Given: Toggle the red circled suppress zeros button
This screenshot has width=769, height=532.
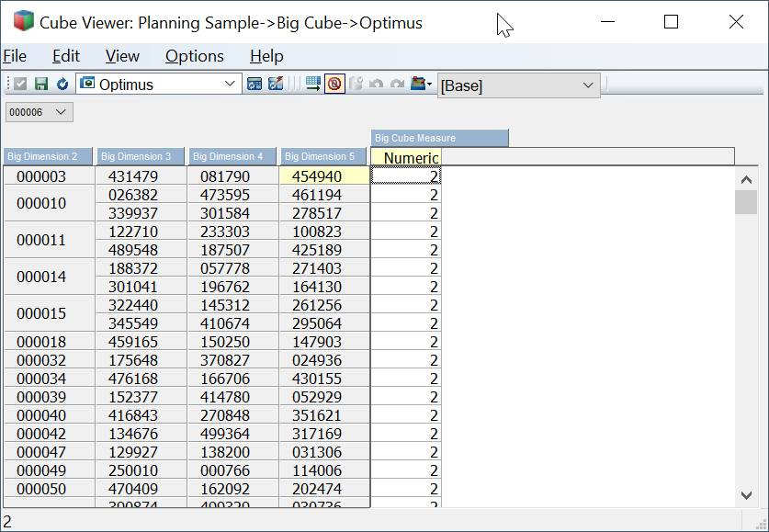Looking at the screenshot, I should (x=334, y=85).
